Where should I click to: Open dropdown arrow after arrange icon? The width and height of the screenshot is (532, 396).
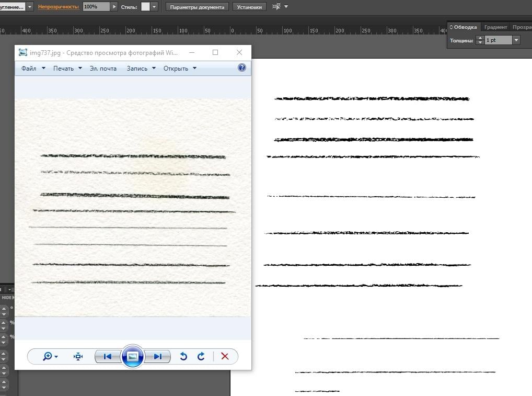[286, 6]
